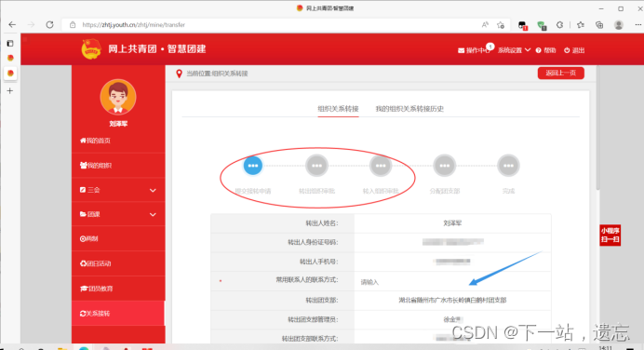Select the active pinned tab in vertical tab strip

[10, 74]
